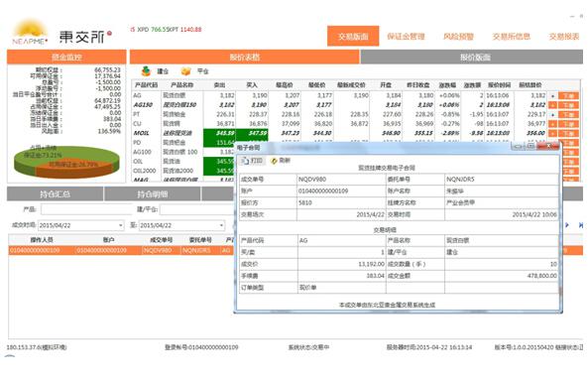Open the 持仓明细 tab
Screen dimensions: 588x381
coord(153,194)
